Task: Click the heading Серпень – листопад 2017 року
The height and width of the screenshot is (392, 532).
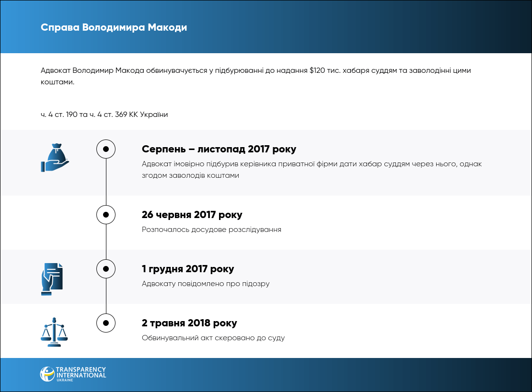Action: coord(219,149)
